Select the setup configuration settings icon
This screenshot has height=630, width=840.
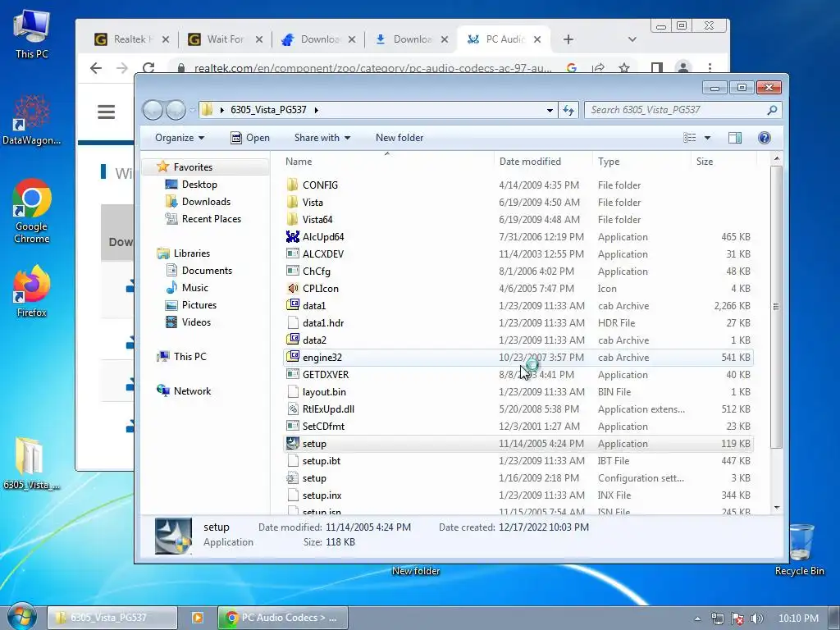[x=293, y=478]
